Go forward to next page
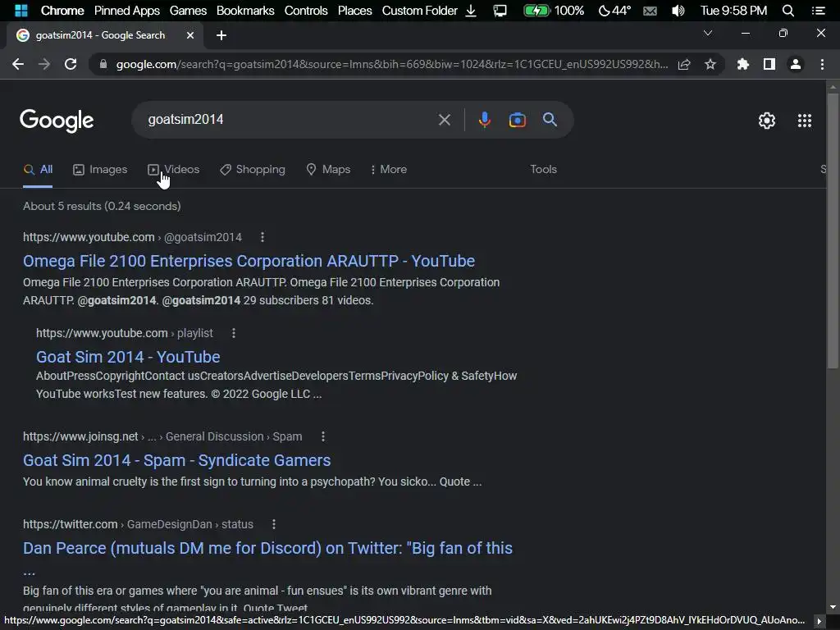840x630 pixels. click(x=44, y=64)
